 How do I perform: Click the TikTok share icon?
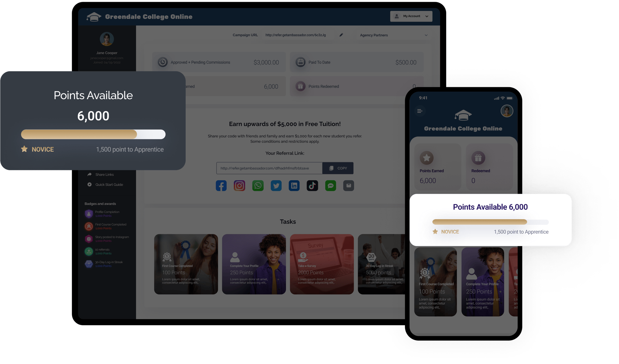click(x=311, y=185)
